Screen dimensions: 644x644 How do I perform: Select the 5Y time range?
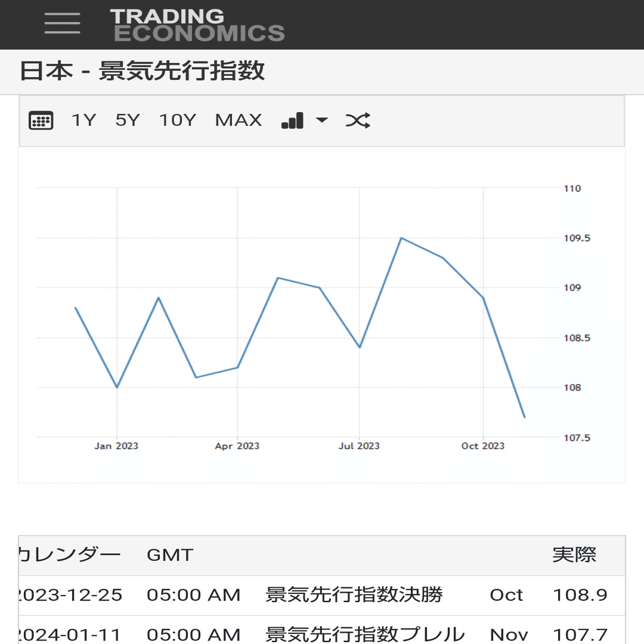pos(128,120)
